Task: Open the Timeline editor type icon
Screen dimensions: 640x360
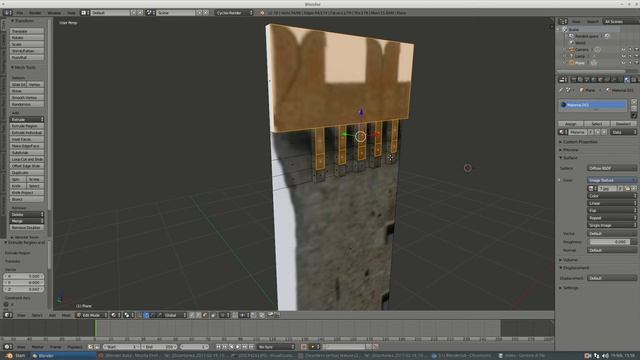Action: tap(8, 347)
